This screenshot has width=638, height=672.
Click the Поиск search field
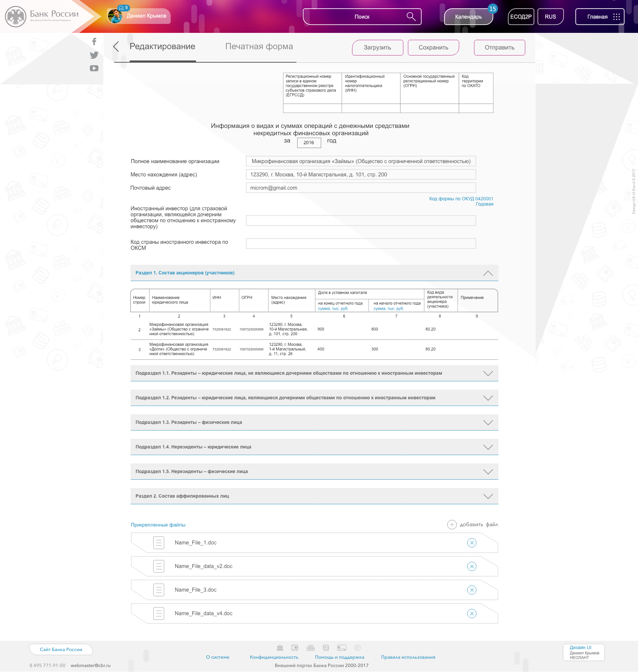coord(362,17)
